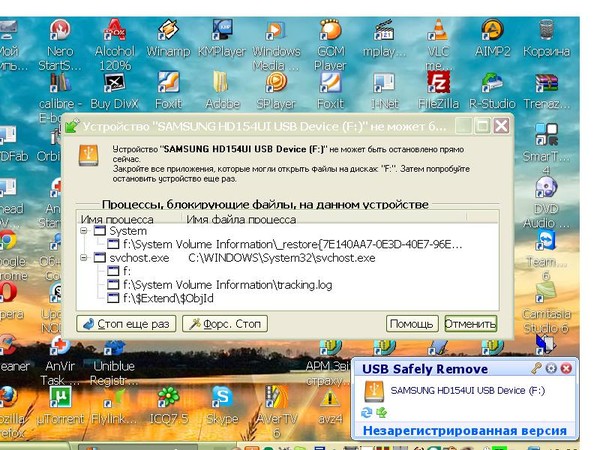Close the USB Safely Remove popup
Viewport: 600px width, 450px height.
[x=566, y=368]
